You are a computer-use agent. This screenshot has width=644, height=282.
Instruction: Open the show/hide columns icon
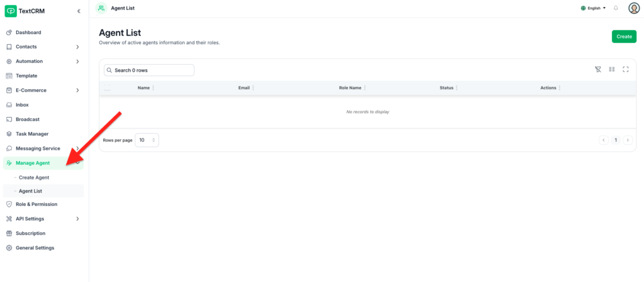pyautogui.click(x=612, y=69)
